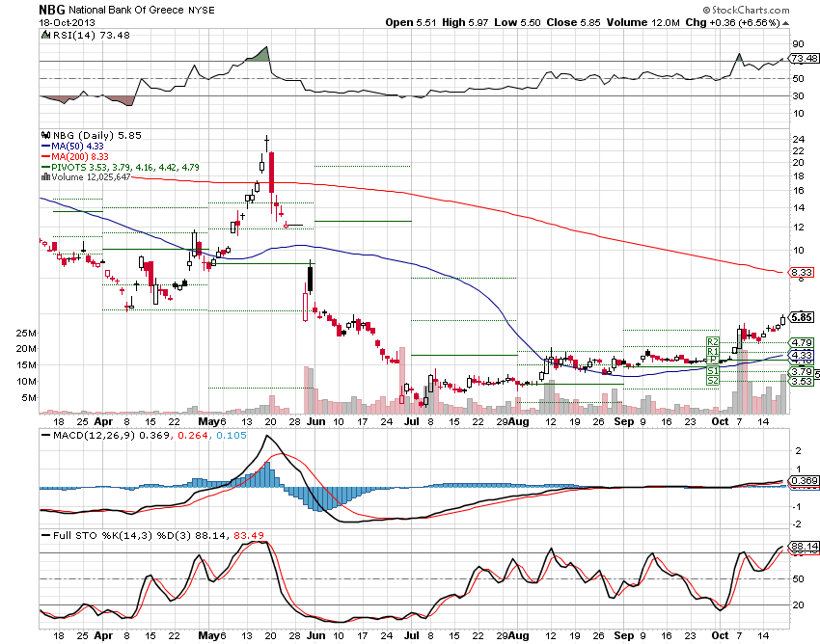820x644 pixels.
Task: Click the S2 pivot support label
Action: coord(713,381)
